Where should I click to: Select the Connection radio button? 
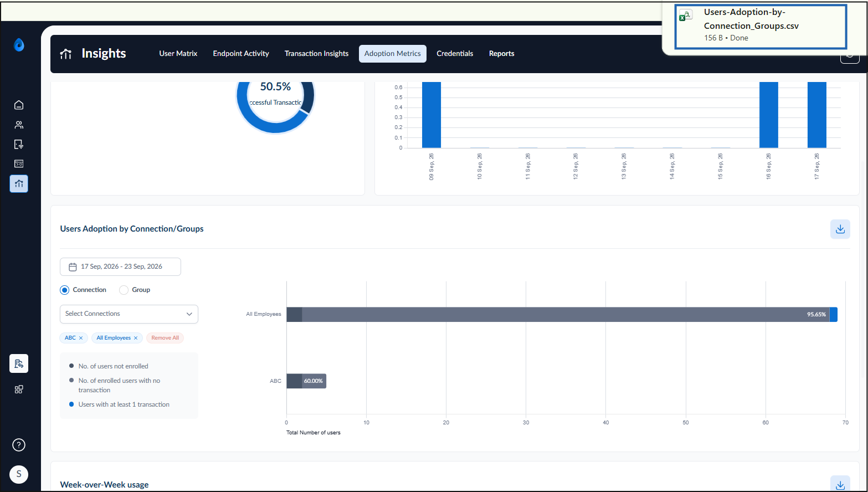65,290
